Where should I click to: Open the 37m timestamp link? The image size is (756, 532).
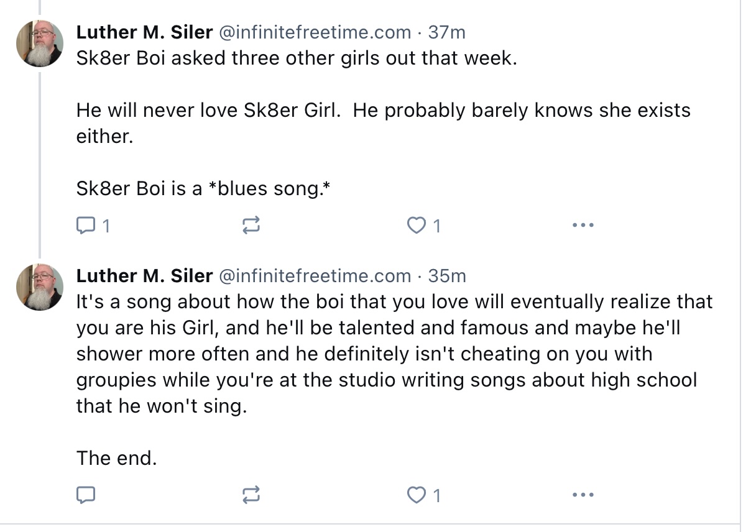click(447, 32)
